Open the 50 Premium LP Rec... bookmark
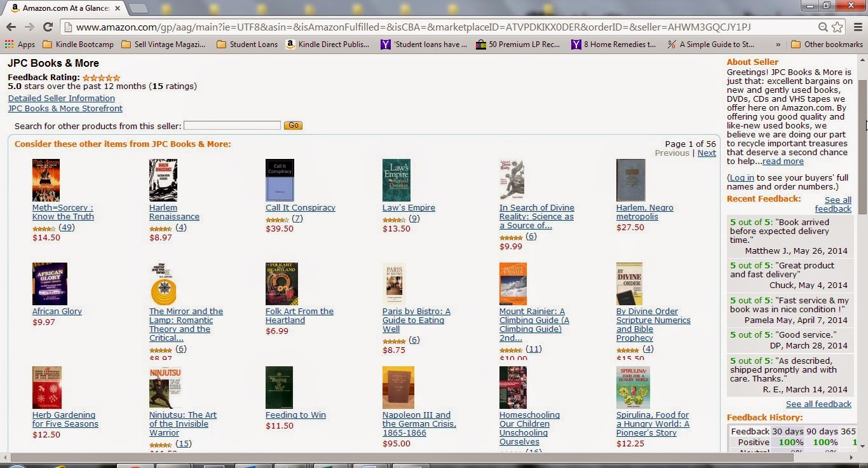This screenshot has height=468, width=868. coord(518,45)
